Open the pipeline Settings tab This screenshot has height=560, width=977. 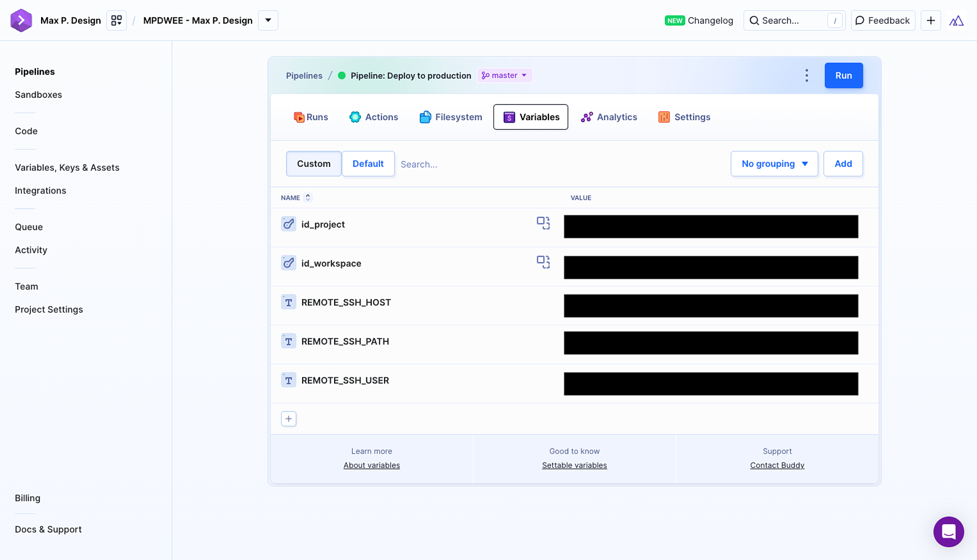(x=684, y=117)
